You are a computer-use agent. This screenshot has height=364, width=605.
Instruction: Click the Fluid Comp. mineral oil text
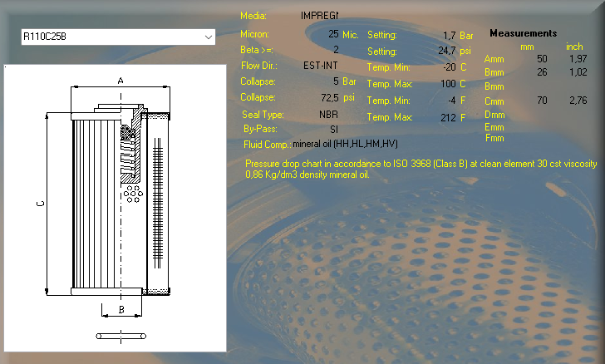[345, 144]
